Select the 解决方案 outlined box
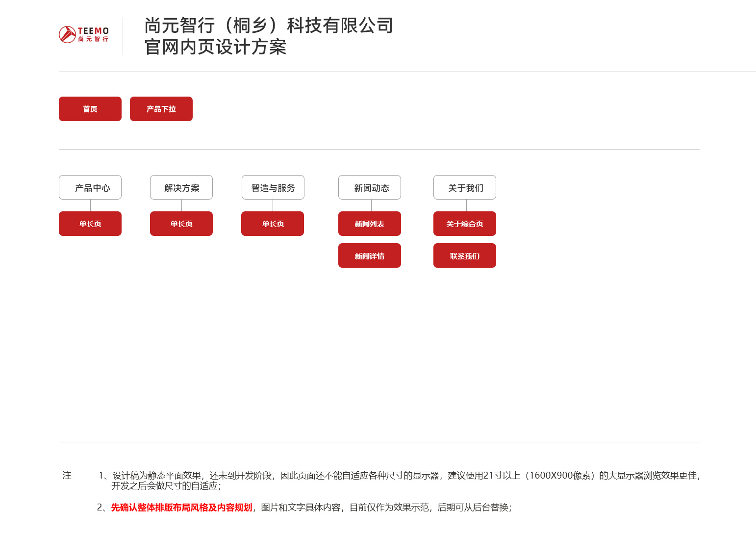The width and height of the screenshot is (756, 559). click(181, 187)
